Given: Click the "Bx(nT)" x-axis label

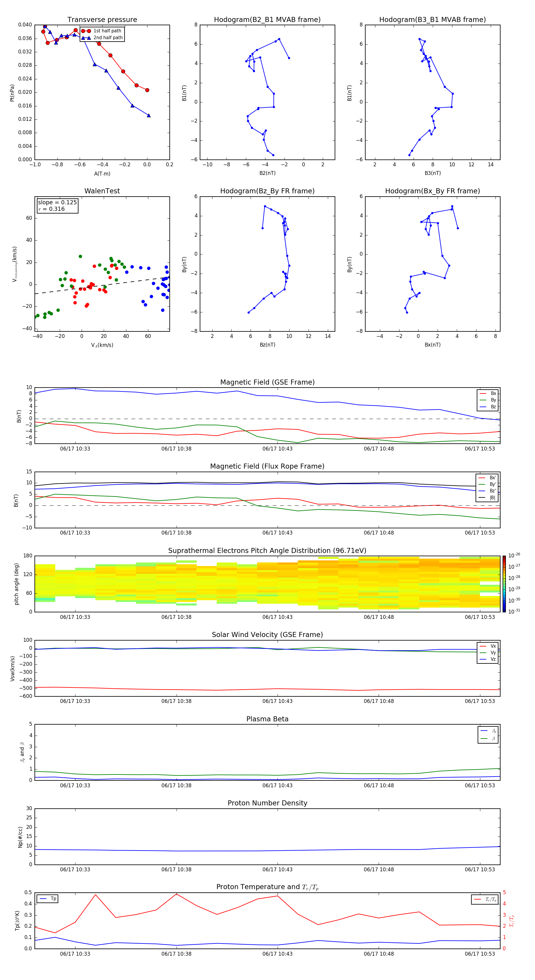Looking at the screenshot, I should click(x=432, y=345).
